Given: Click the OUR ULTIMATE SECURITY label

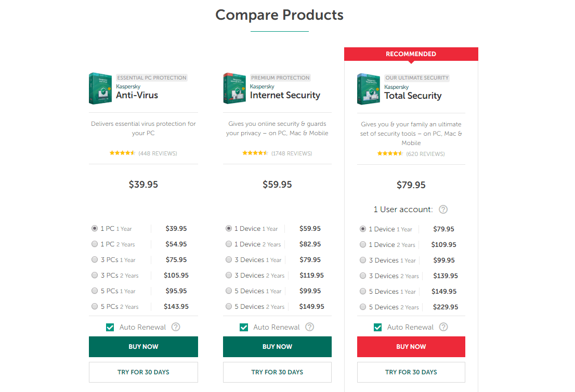Looking at the screenshot, I should pos(417,78).
